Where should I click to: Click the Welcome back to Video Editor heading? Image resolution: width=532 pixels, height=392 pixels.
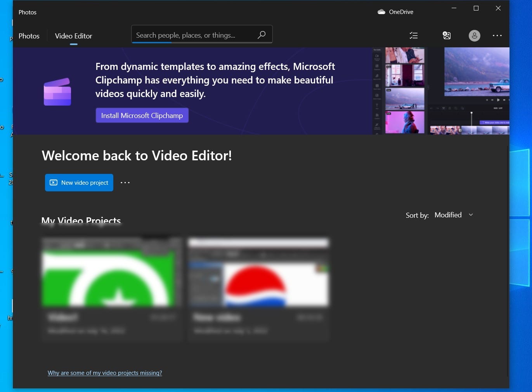click(x=137, y=156)
